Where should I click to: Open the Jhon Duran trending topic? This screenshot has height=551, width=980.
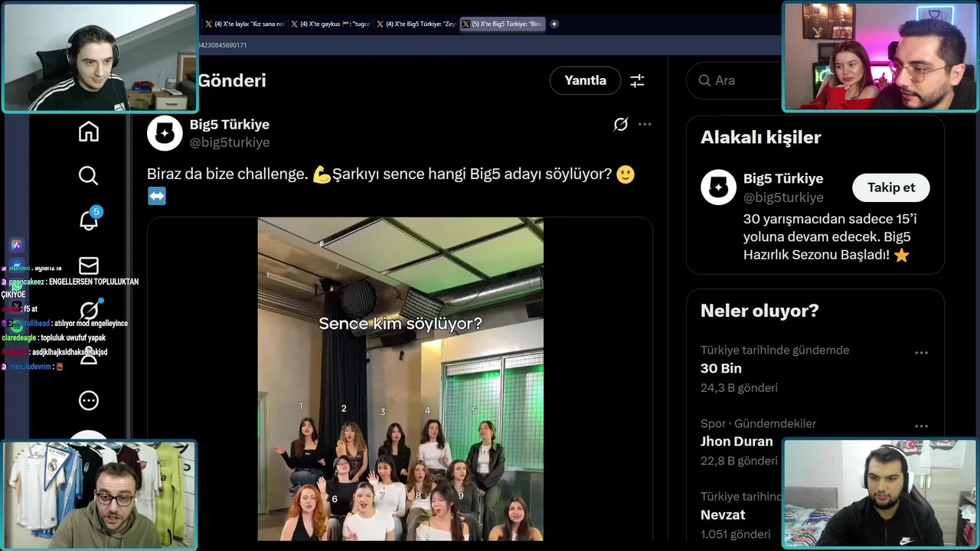tap(735, 442)
